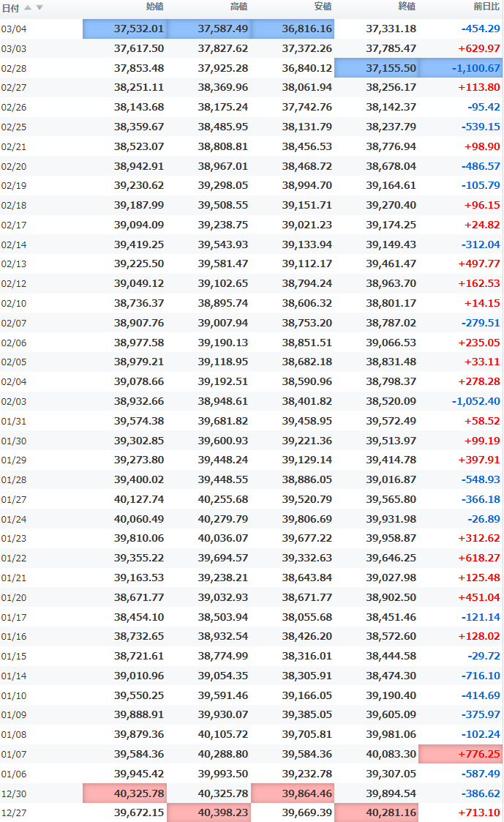The image size is (504, 822).
Task: Select the date cell 02/19
Action: coord(14,186)
